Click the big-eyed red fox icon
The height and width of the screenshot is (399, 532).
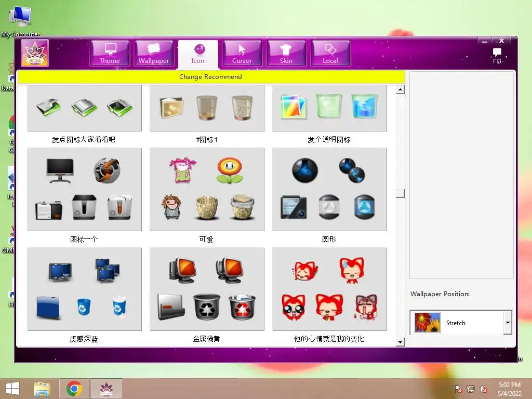point(294,307)
